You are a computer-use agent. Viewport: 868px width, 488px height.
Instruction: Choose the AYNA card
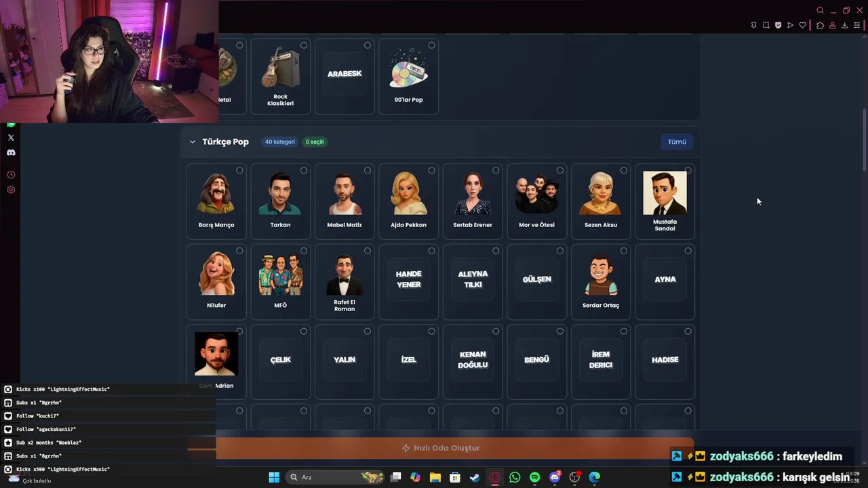tap(665, 282)
